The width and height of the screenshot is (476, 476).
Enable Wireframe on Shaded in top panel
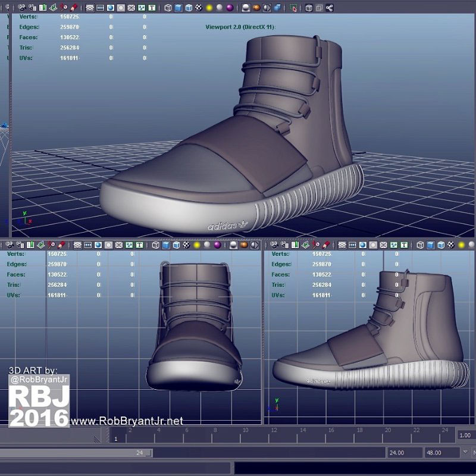189,8
